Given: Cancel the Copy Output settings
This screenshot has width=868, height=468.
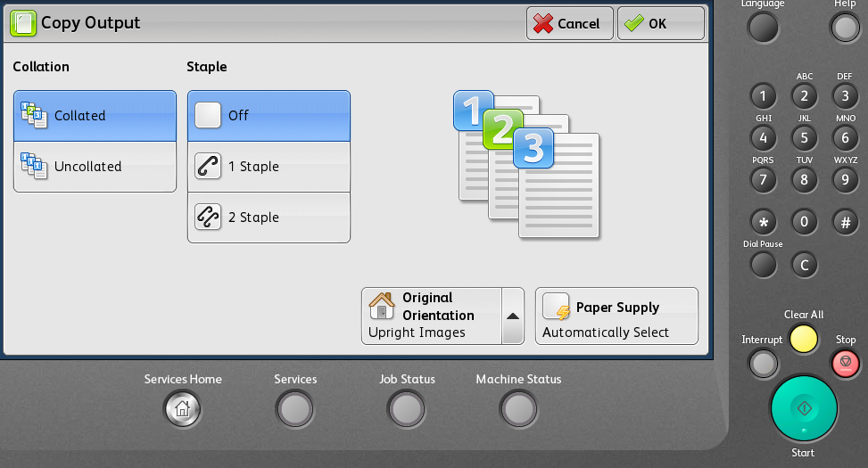Looking at the screenshot, I should [570, 23].
